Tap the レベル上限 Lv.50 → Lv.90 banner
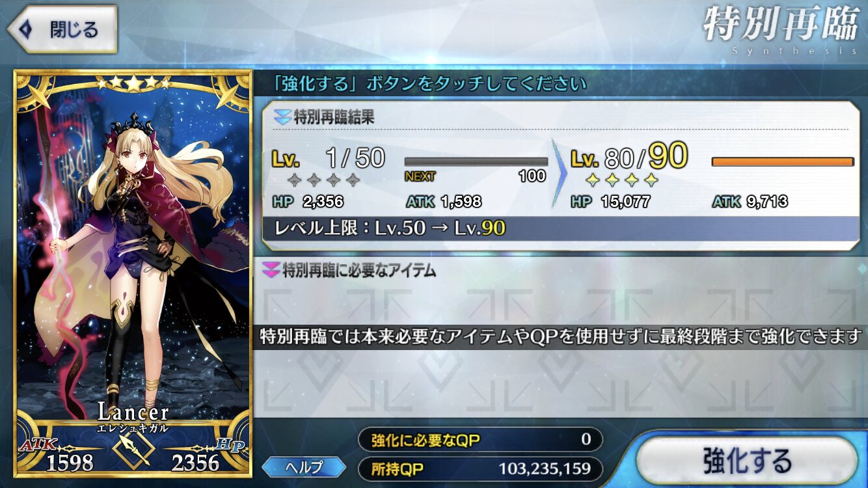The image size is (868, 488). click(561, 228)
